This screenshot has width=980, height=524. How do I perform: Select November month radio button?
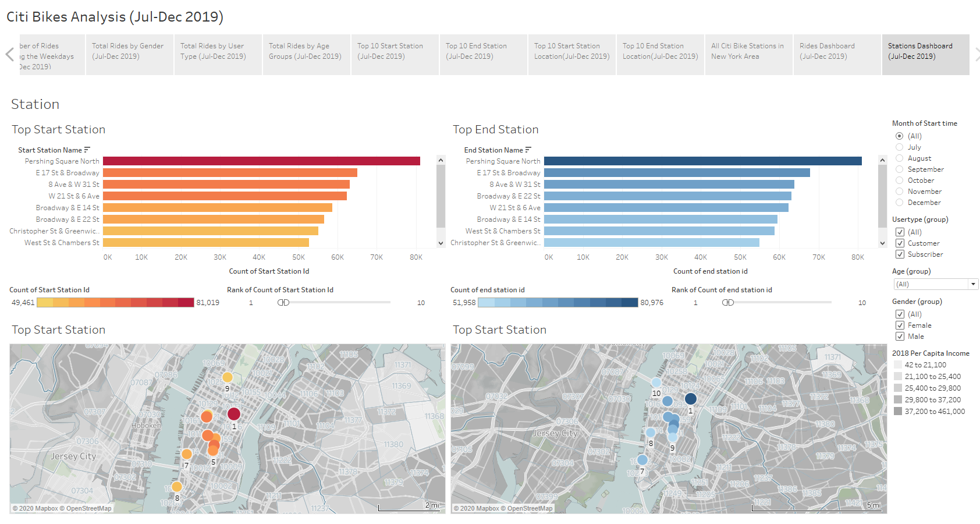pyautogui.click(x=900, y=192)
